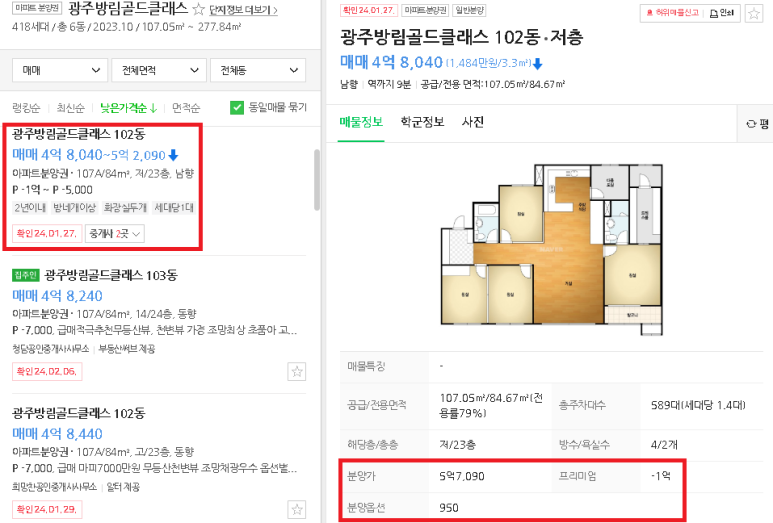
Task: Report false listing via 허위매물신고
Action: (x=672, y=13)
